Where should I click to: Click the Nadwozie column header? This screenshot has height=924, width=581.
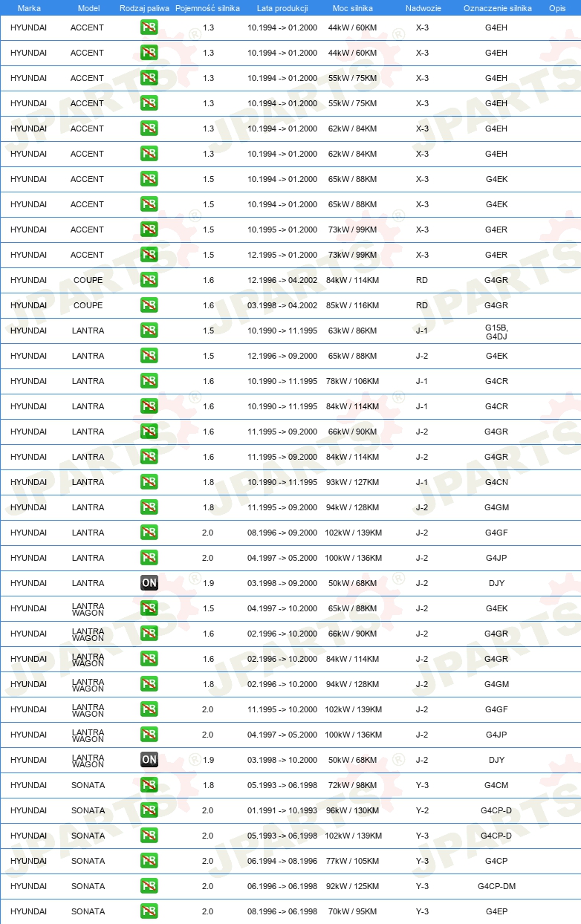click(423, 8)
